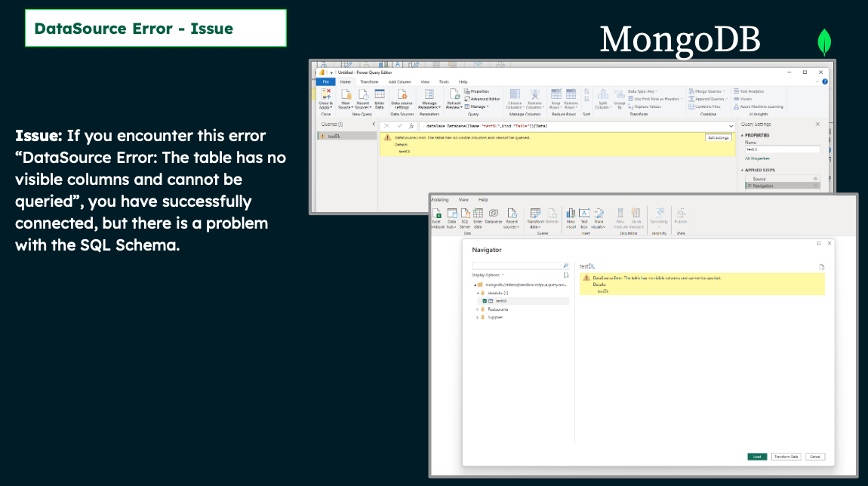
Task: Uncheck the testDL table checkbox in Navigator
Action: click(x=485, y=300)
